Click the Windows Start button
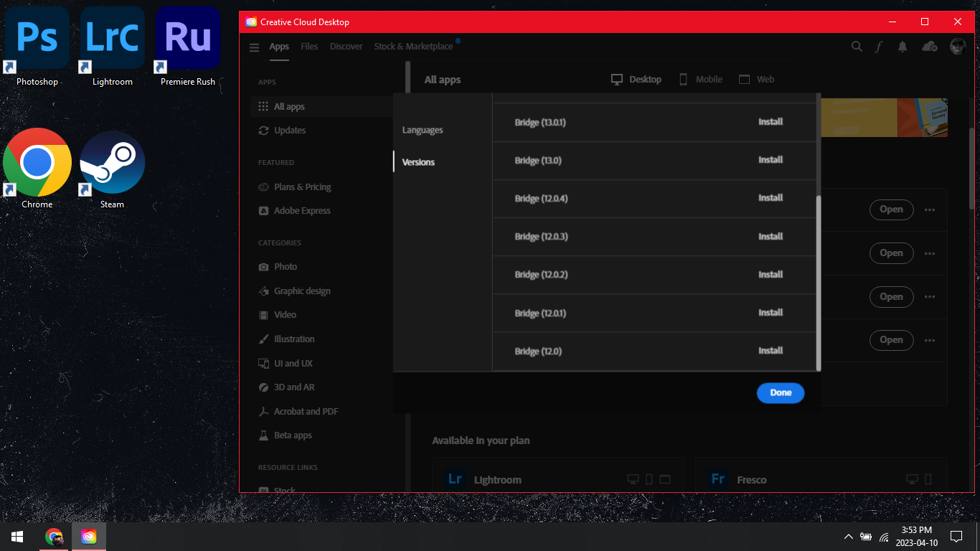The height and width of the screenshot is (551, 980). tap(17, 537)
